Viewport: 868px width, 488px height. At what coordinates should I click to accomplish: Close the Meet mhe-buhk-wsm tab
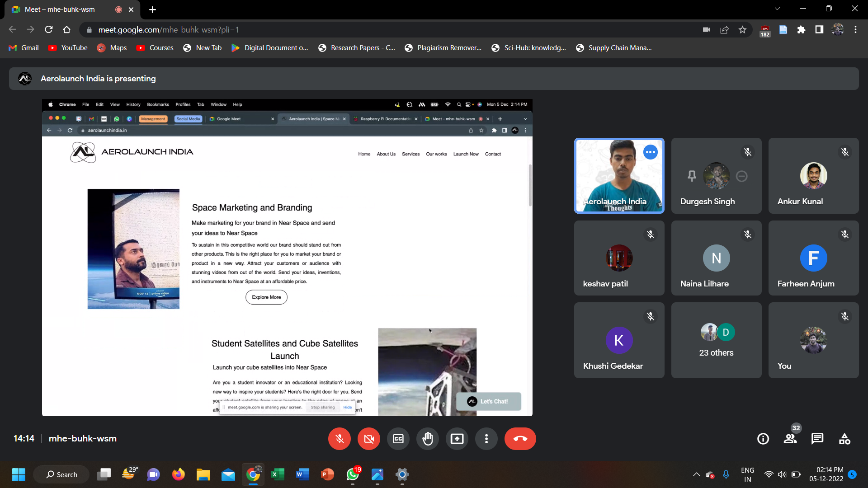131,9
